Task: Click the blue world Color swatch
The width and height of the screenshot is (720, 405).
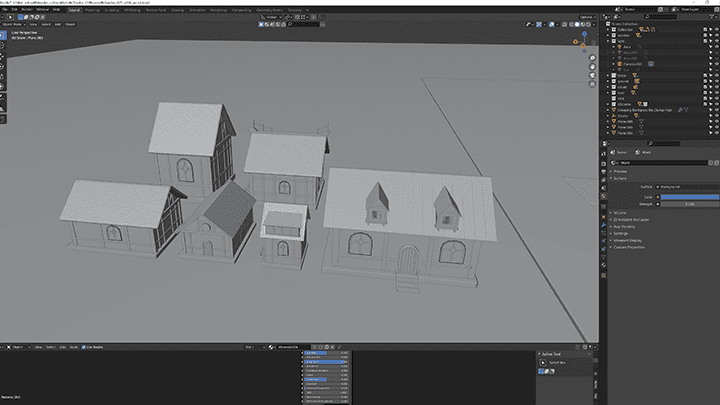Action: point(690,197)
